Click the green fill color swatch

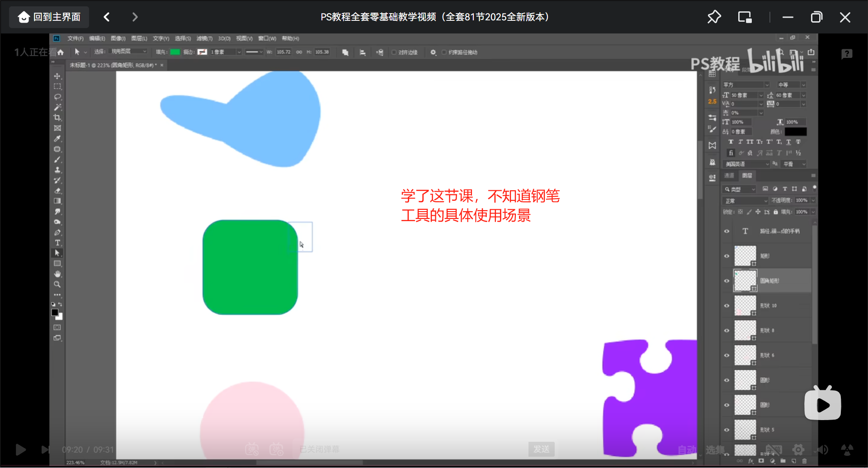coord(175,52)
